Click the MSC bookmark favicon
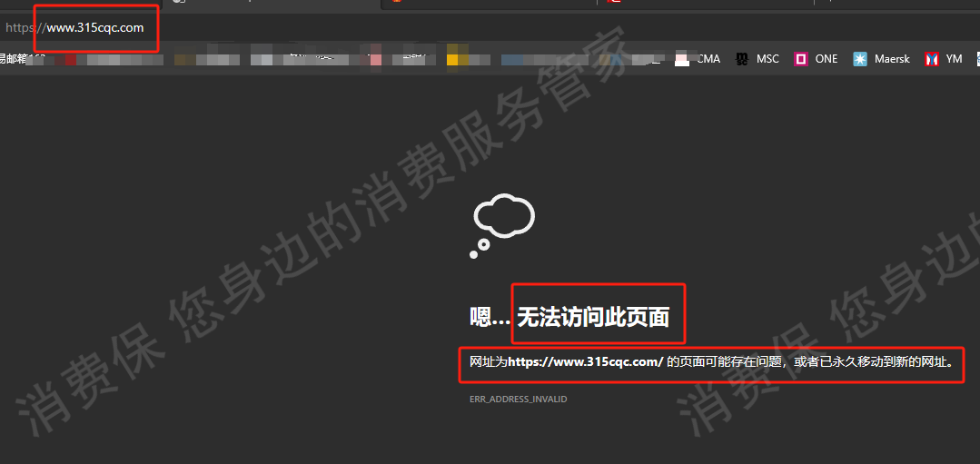980x464 pixels. (x=742, y=59)
